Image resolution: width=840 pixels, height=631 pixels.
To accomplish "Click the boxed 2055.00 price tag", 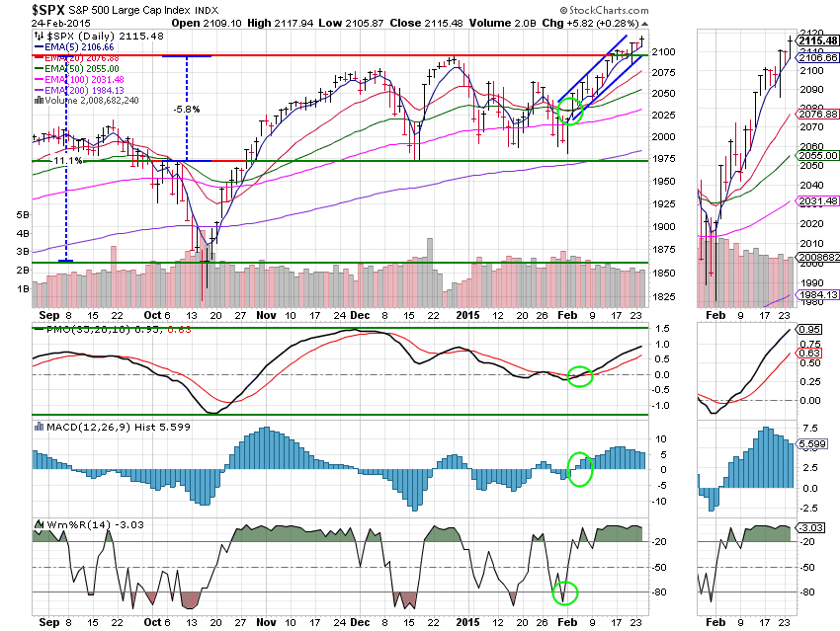I will pos(818,155).
